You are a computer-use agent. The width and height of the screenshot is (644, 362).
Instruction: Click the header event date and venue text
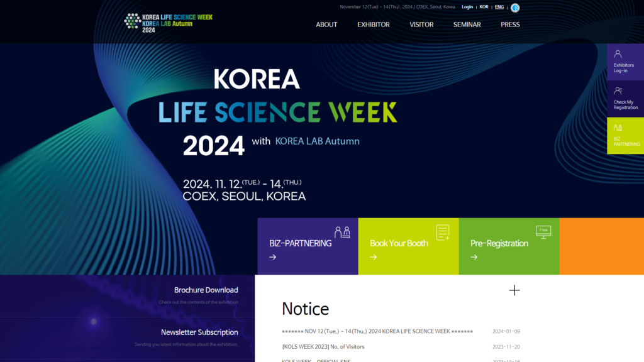[x=397, y=7]
